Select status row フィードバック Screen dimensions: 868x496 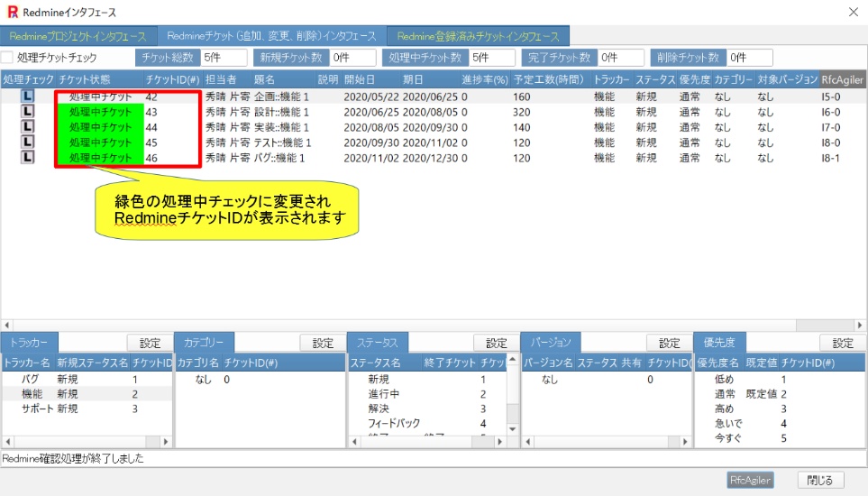[427, 423]
